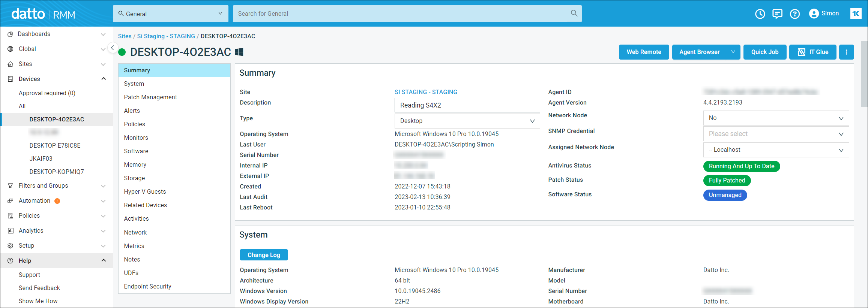
Task: Open Approval required (0) list
Action: click(47, 93)
